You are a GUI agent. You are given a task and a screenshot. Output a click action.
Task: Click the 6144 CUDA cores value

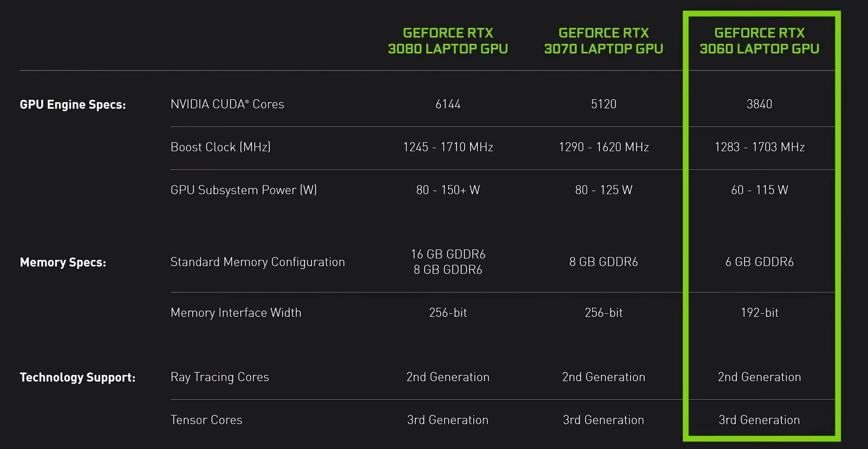(x=448, y=104)
